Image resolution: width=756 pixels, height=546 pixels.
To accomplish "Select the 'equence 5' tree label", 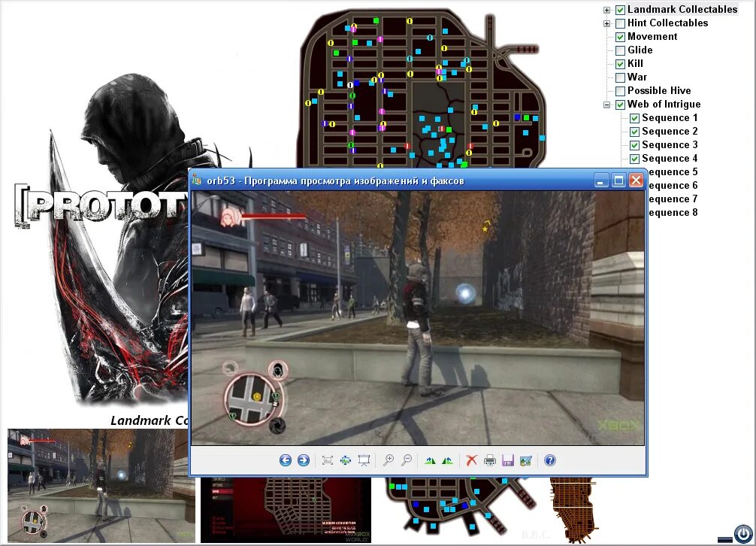I will 673,171.
